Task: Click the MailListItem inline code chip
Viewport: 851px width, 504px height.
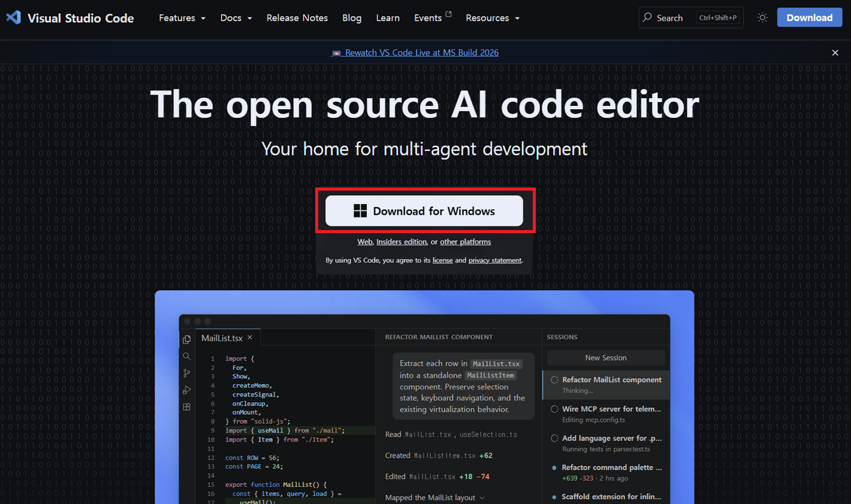Action: coord(490,376)
